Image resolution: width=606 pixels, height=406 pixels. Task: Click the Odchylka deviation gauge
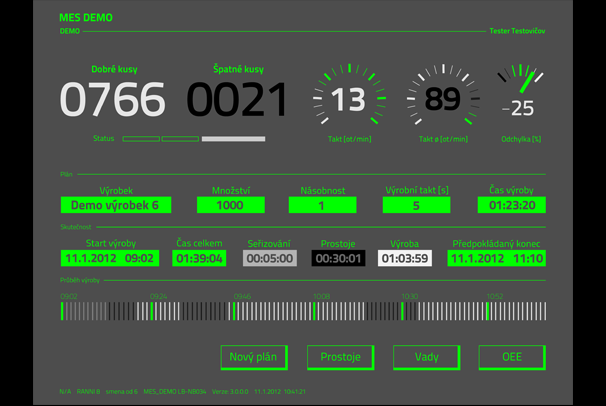click(522, 100)
